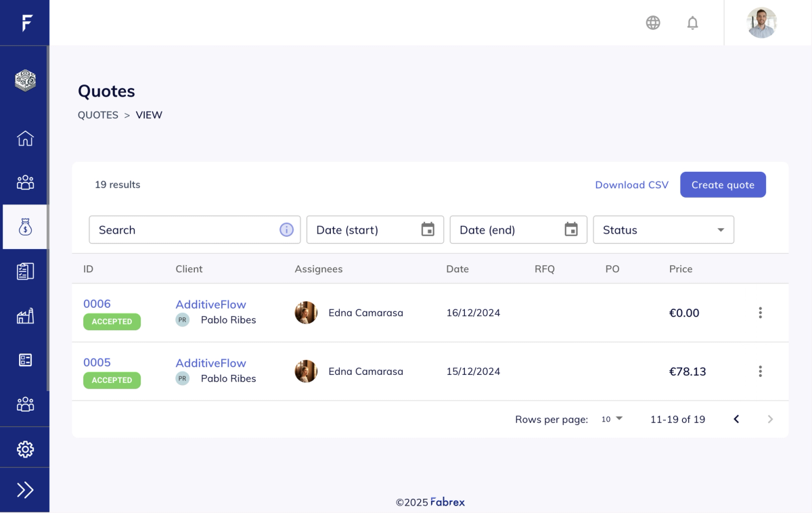This screenshot has width=812, height=513.
Task: Expand the sidebar with double chevron
Action: [25, 490]
